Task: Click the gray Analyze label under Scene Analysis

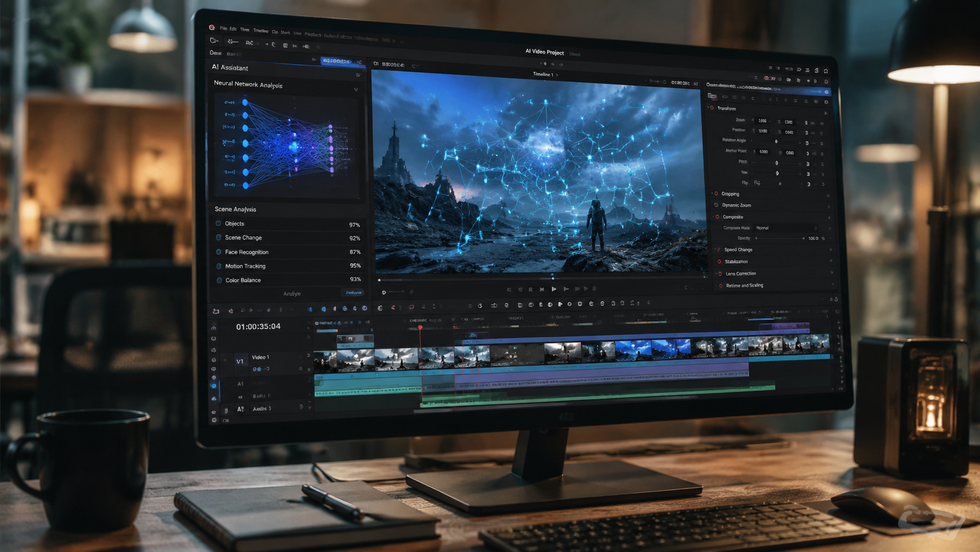Action: pos(292,294)
